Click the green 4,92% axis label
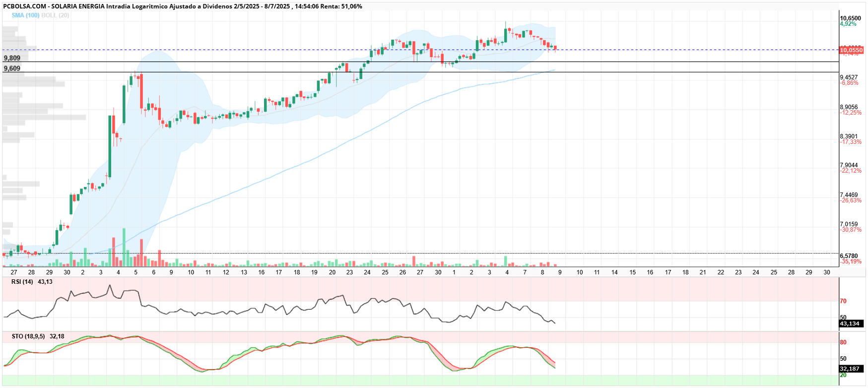The image size is (868, 388). tap(848, 24)
